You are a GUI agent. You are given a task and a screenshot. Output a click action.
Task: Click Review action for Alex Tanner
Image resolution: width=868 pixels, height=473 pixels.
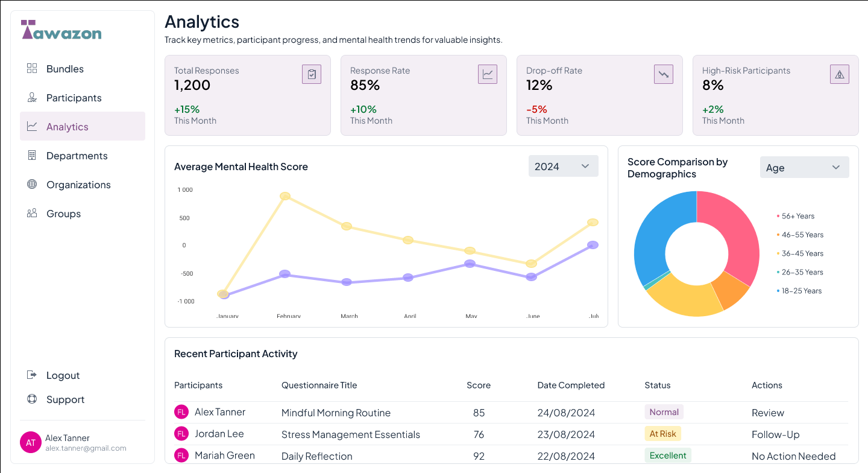click(767, 413)
